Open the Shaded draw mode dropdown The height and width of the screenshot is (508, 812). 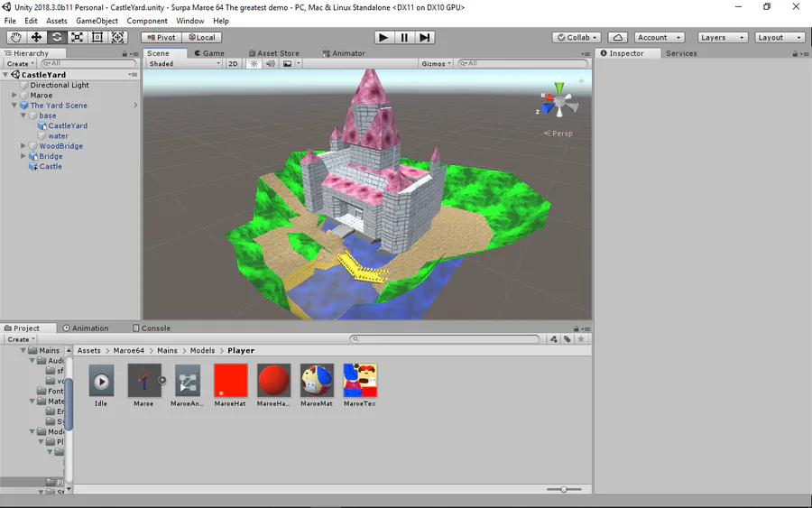tap(184, 64)
